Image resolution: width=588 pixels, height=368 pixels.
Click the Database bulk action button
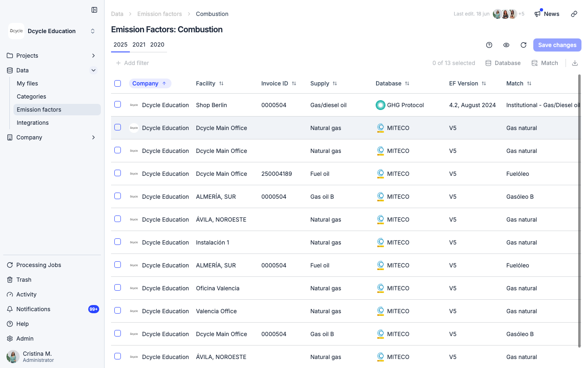tap(503, 63)
